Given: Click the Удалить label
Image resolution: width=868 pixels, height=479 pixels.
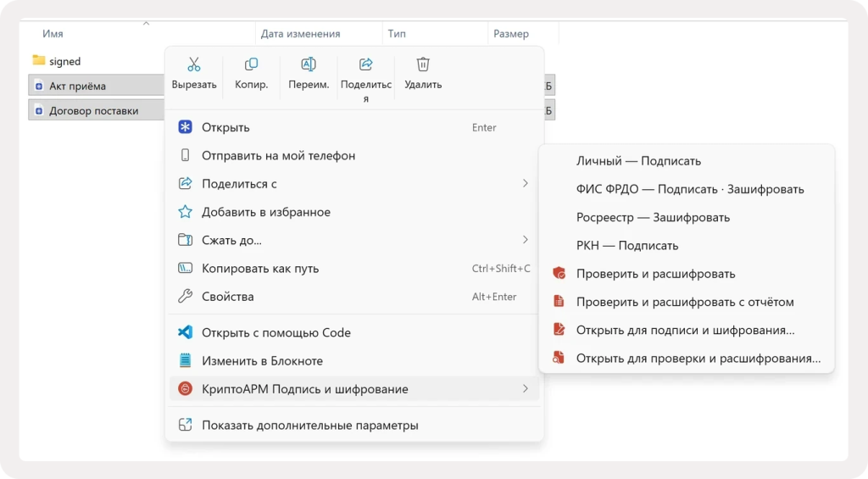Looking at the screenshot, I should coord(423,85).
